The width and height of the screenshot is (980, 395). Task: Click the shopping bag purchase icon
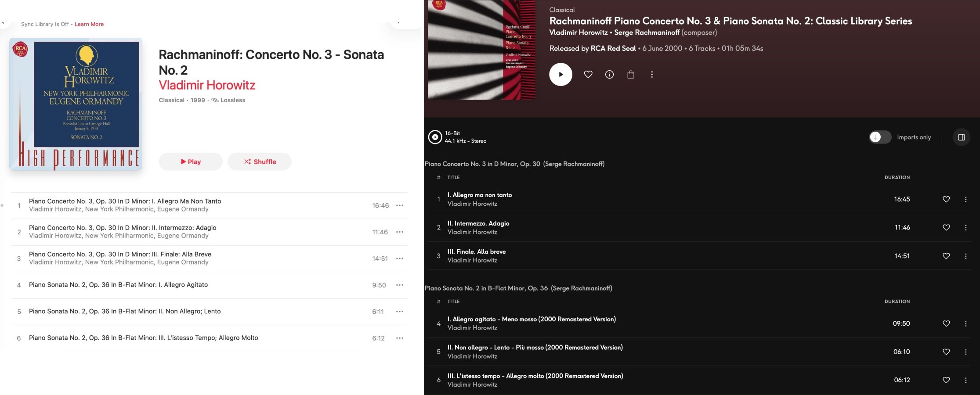[631, 75]
